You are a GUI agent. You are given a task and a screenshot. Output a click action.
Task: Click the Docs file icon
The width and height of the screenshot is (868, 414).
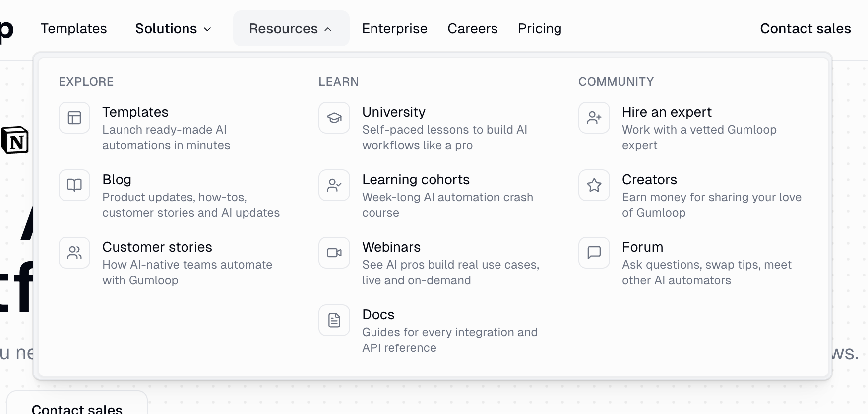click(x=334, y=320)
